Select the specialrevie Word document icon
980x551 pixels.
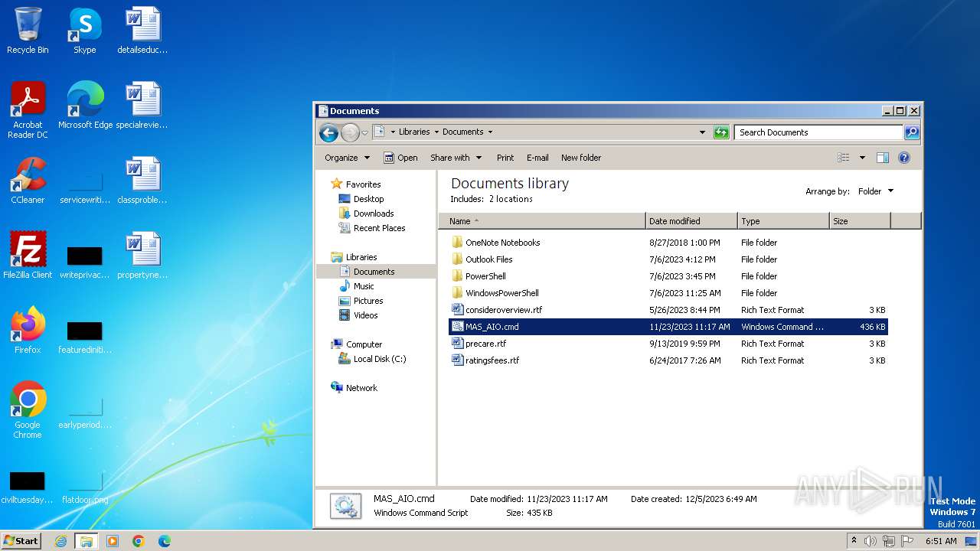tap(142, 106)
